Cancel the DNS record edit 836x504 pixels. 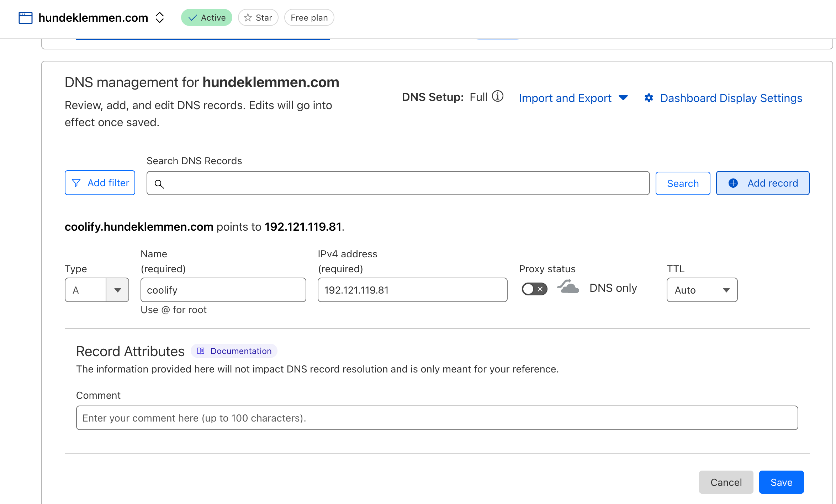click(726, 482)
